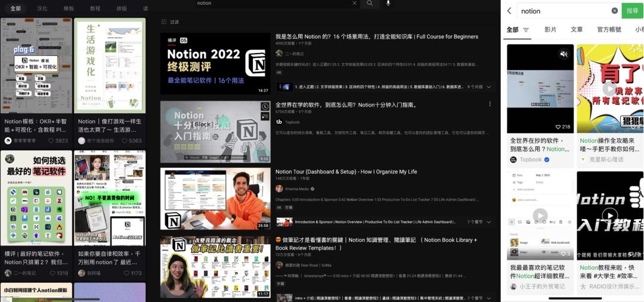Screen dimensions: 644x302
Task: Switch to the 教程 tab
Action: coord(95,8)
